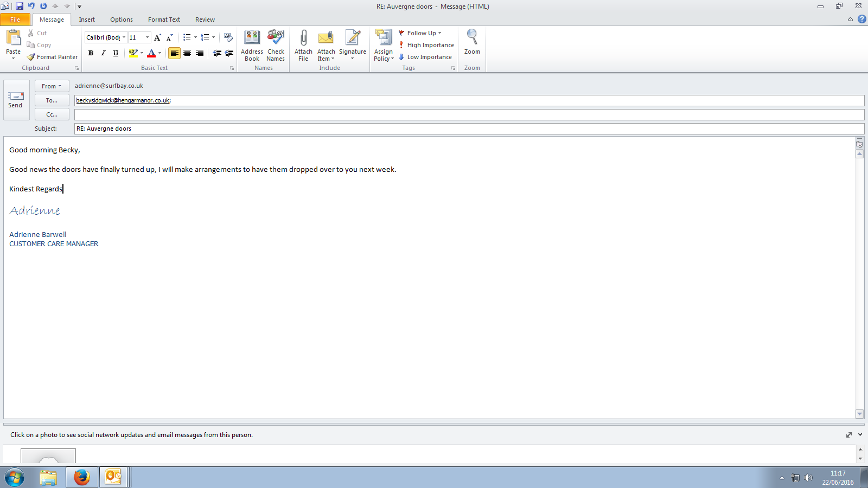Open the Attach Item menu
The height and width of the screenshot is (488, 868).
click(x=326, y=46)
